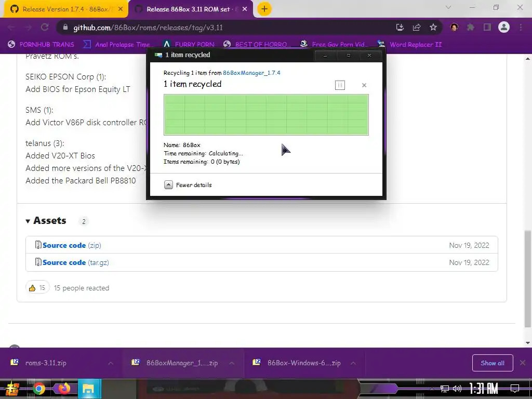Screen dimensions: 532x399
Task: Open the 86BoxManager_1.7.4 folder link
Action: coord(251,73)
